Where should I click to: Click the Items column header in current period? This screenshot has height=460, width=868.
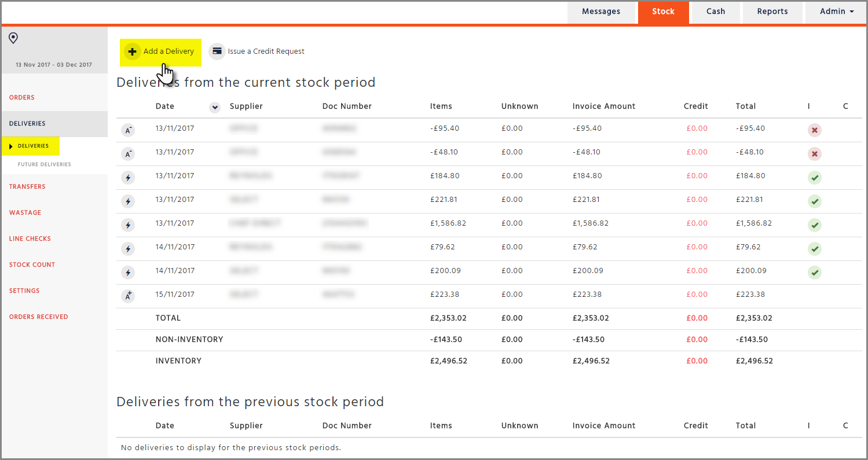[x=441, y=106]
